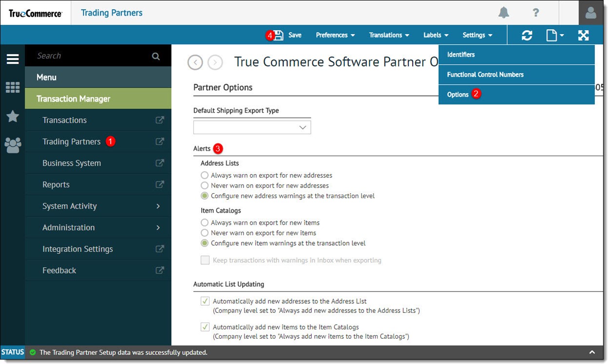Open the apps grid icon

(13, 88)
